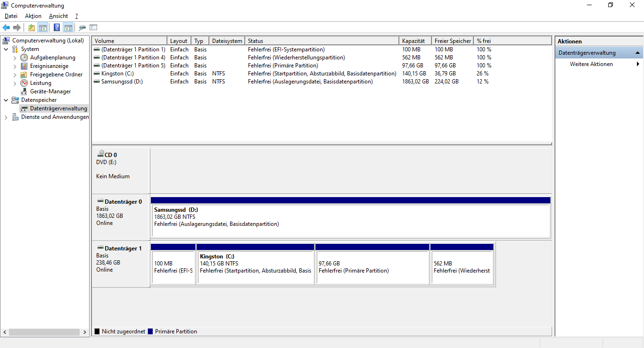
Task: Click the tree pane scrollbar left arrow
Action: [x=5, y=332]
